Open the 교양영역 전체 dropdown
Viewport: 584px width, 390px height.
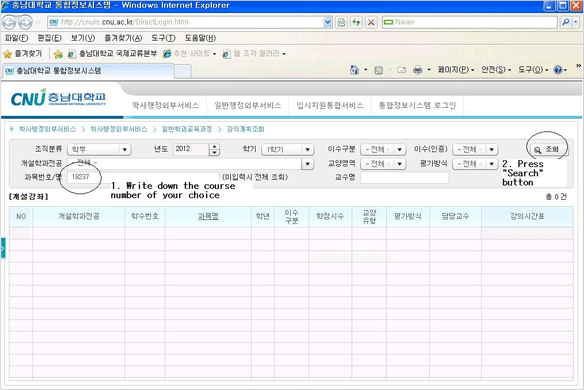coord(383,164)
